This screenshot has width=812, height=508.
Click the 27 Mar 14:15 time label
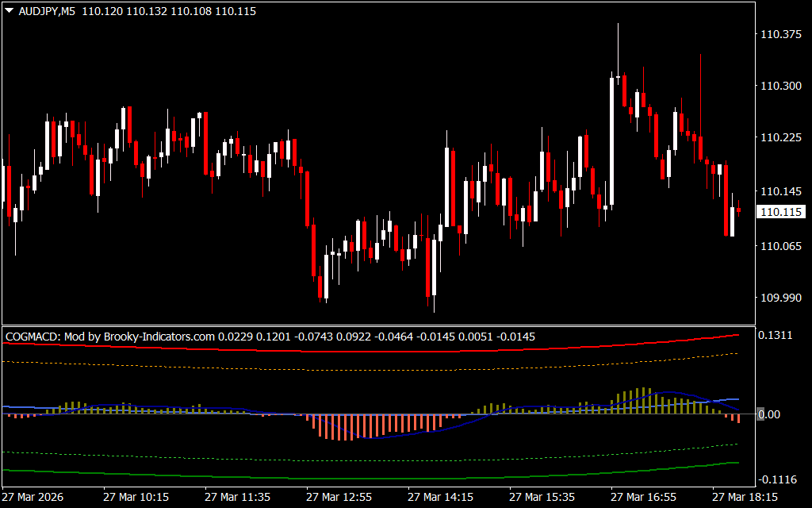pos(440,497)
